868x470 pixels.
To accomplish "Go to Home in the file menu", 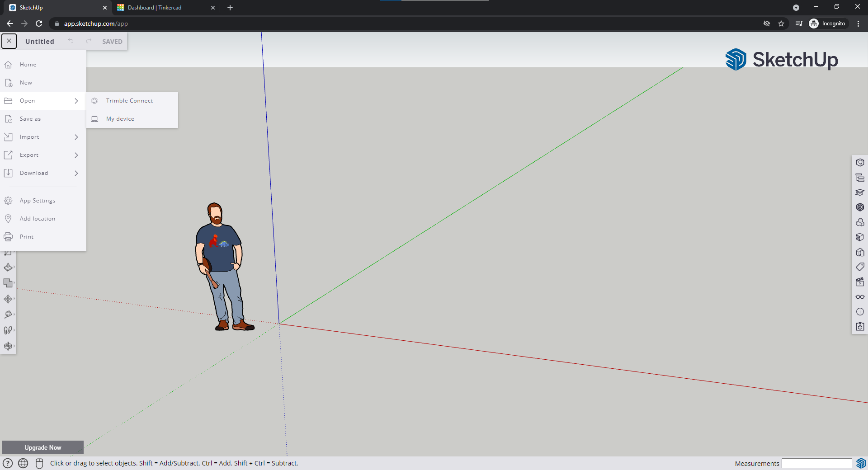I will coord(43,65).
